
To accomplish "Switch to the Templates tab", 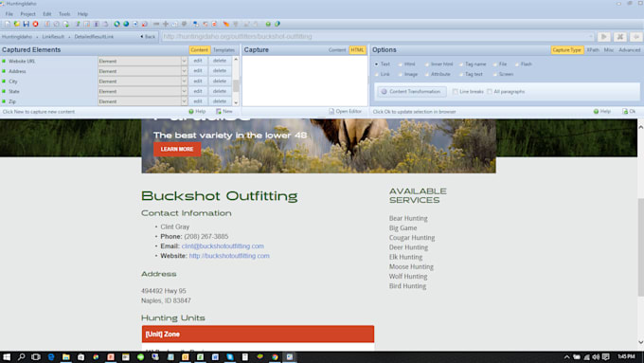I will click(224, 50).
